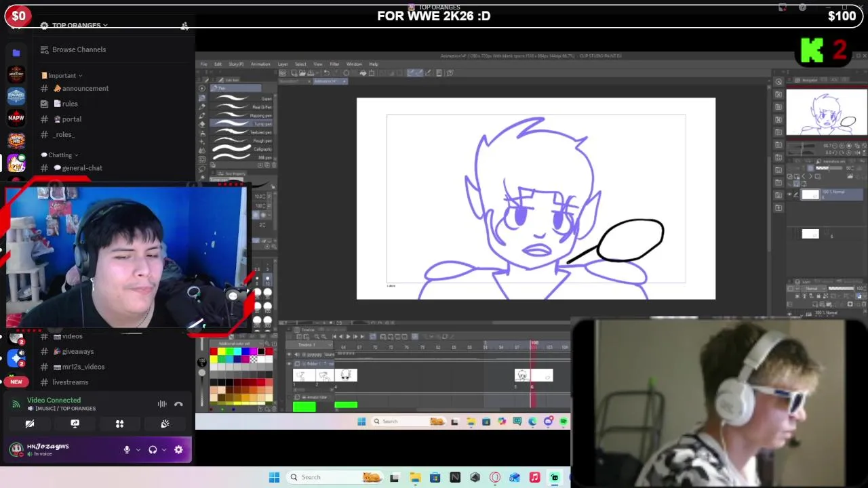Open Discord activities launcher icon
Image resolution: width=868 pixels, height=488 pixels.
(119, 424)
